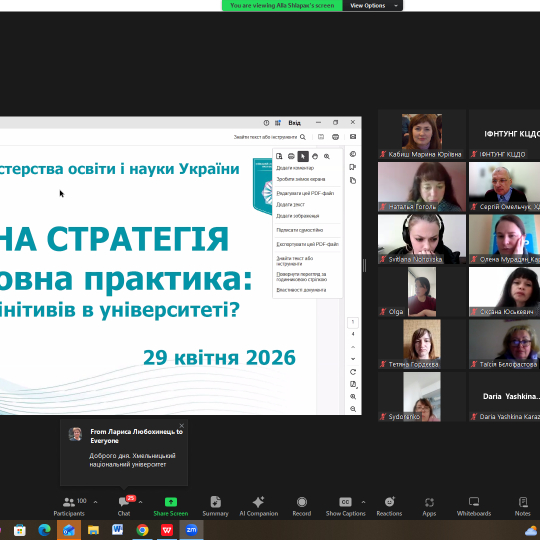This screenshot has height=540, width=540.
Task: Click the rotate view icon in Acrobat
Action: [x=353, y=372]
